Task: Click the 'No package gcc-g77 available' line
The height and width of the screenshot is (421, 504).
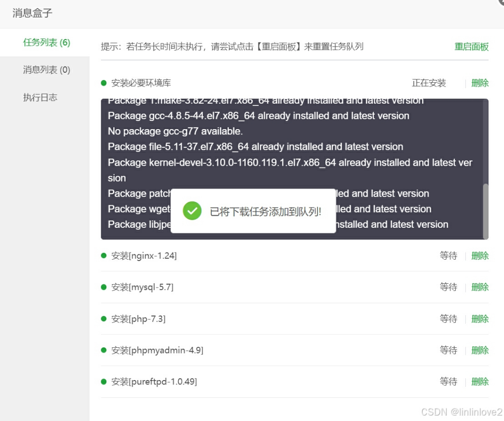Action: pos(175,131)
